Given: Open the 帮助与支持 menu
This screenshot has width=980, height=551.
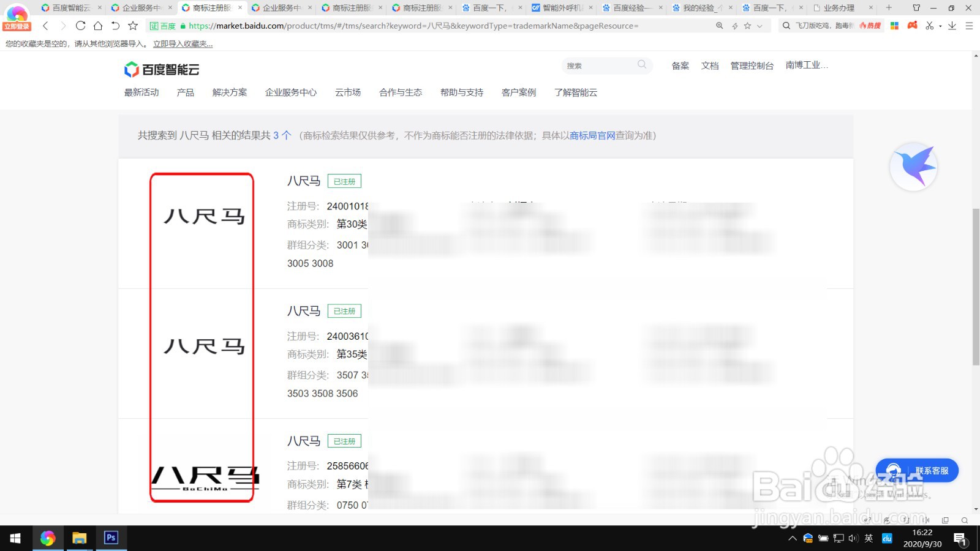Looking at the screenshot, I should coord(462,92).
